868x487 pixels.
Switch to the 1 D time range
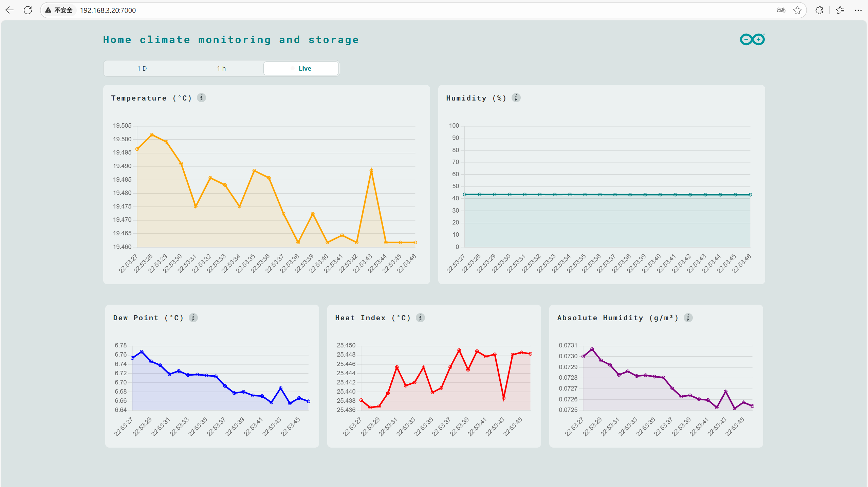pos(142,68)
